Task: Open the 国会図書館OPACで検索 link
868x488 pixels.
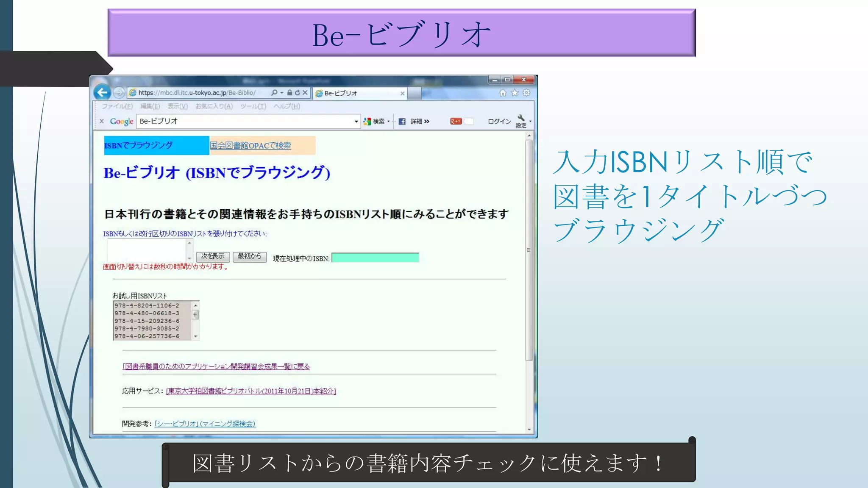Action: click(250, 146)
